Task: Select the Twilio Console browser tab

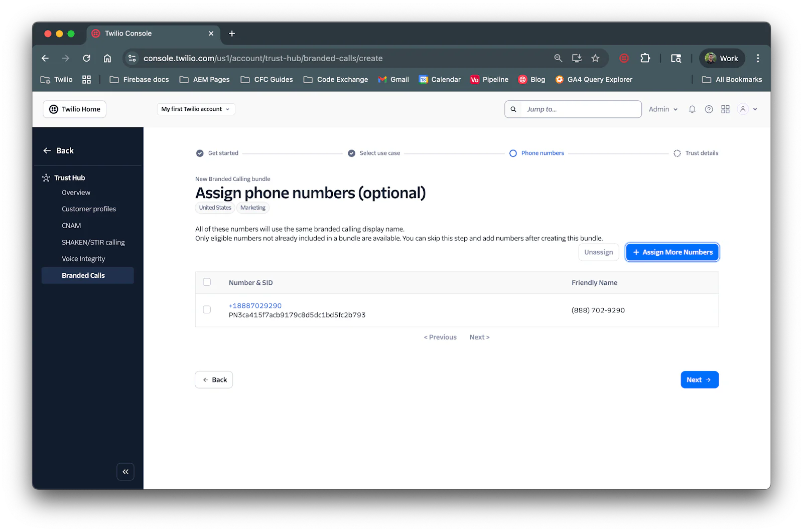Action: point(128,34)
